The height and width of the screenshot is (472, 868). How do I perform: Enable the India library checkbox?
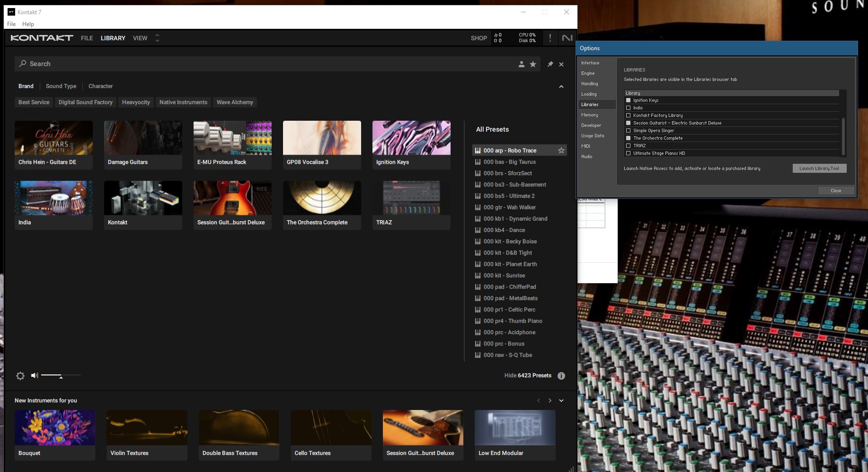coord(629,108)
